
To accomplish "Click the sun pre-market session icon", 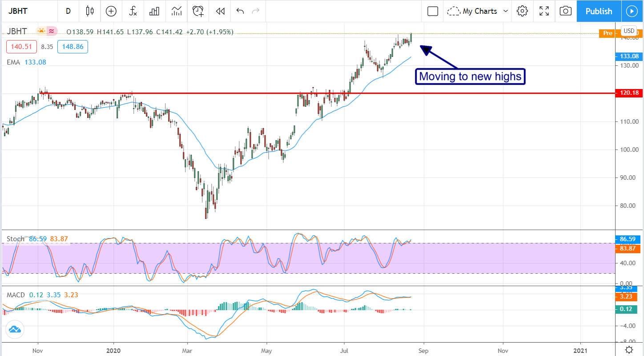I will pyautogui.click(x=41, y=31).
